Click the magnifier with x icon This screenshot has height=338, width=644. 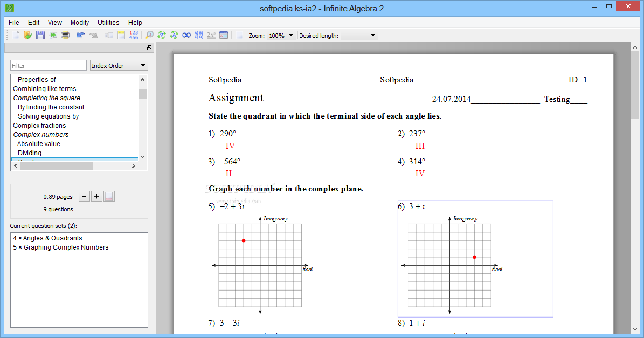[149, 36]
